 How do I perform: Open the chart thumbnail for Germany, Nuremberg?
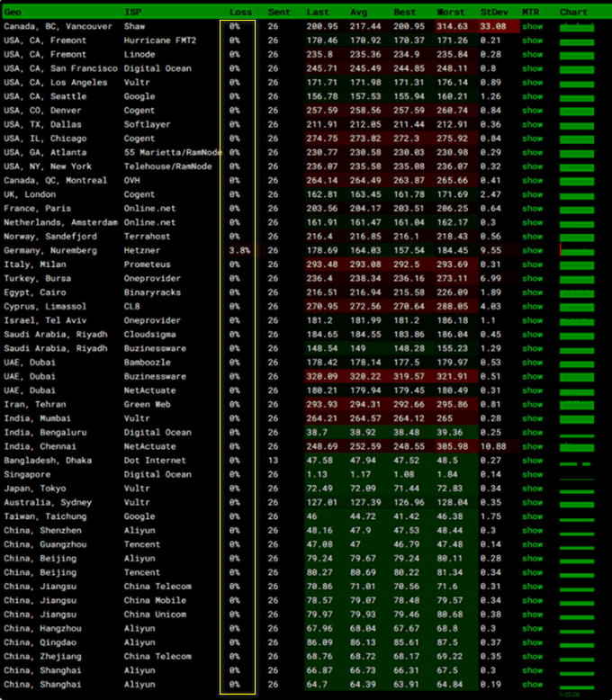tap(576, 251)
